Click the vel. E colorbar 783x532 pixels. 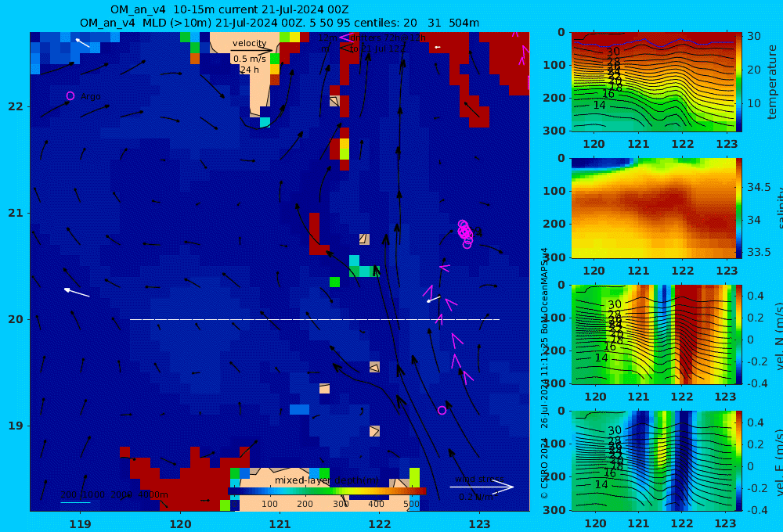tap(739, 461)
